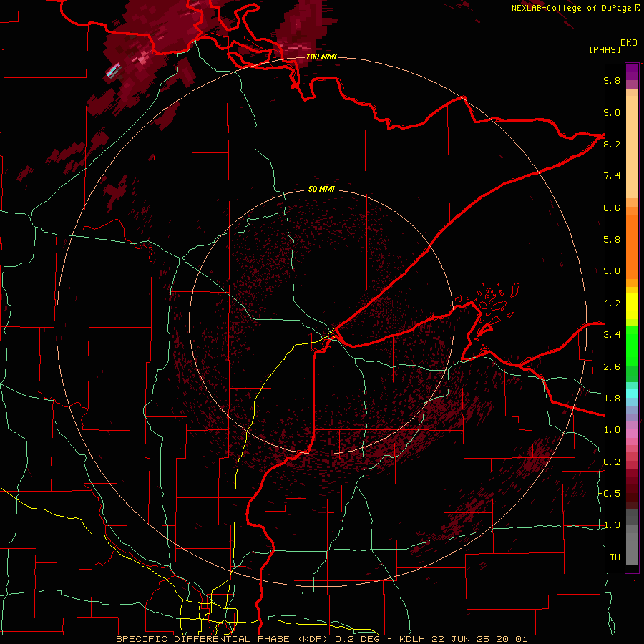Click the 7.4 value on the scale
Viewport: 644px width, 644px height.
point(612,176)
